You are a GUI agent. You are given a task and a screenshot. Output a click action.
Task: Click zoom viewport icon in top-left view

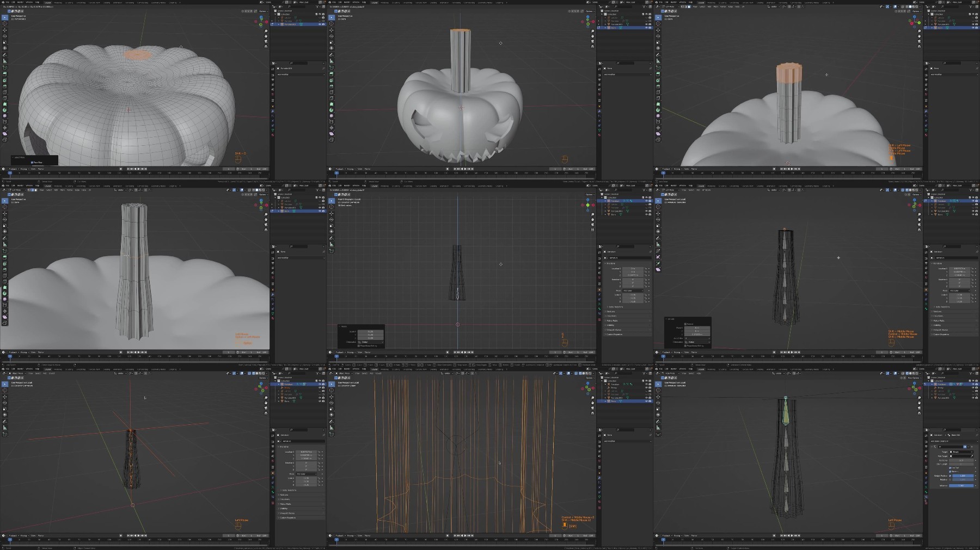click(x=266, y=31)
